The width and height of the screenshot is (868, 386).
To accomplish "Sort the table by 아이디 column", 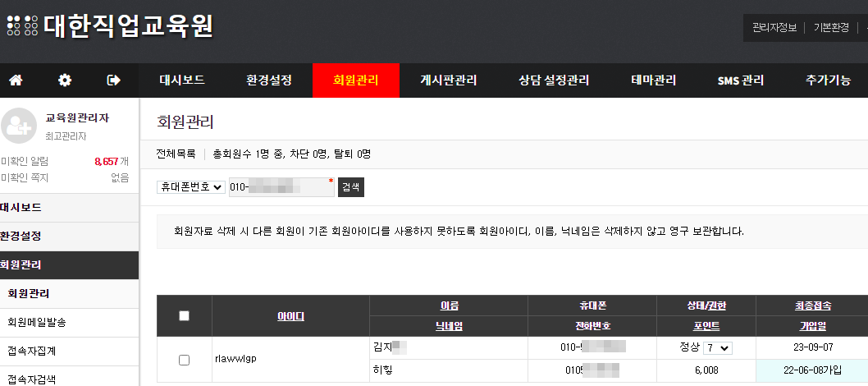I will [x=290, y=316].
